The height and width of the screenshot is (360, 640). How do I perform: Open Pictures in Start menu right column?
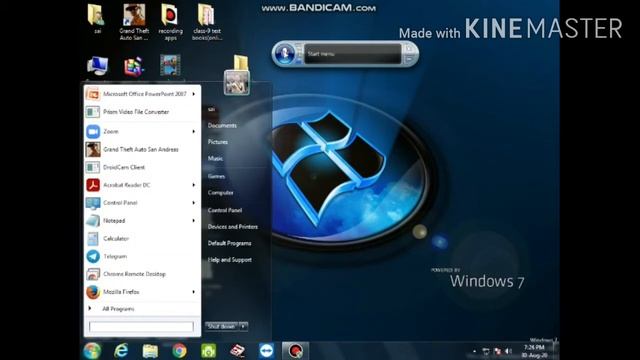218,142
